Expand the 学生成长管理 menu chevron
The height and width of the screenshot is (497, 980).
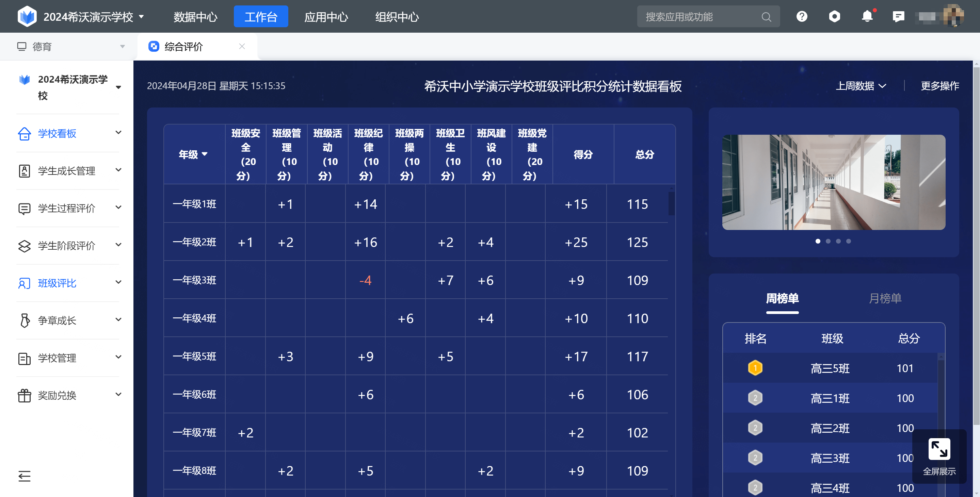118,170
